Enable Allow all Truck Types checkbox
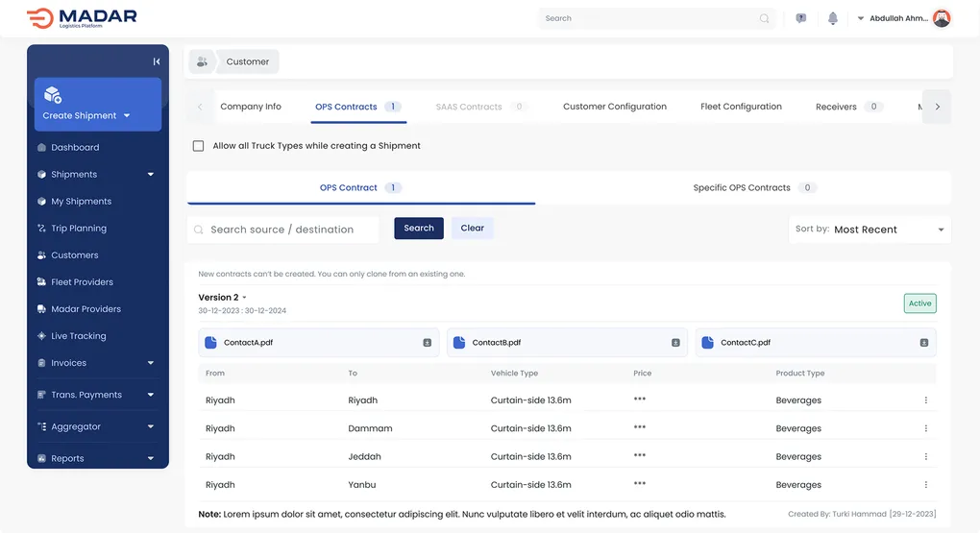This screenshot has width=980, height=533. pyautogui.click(x=199, y=146)
